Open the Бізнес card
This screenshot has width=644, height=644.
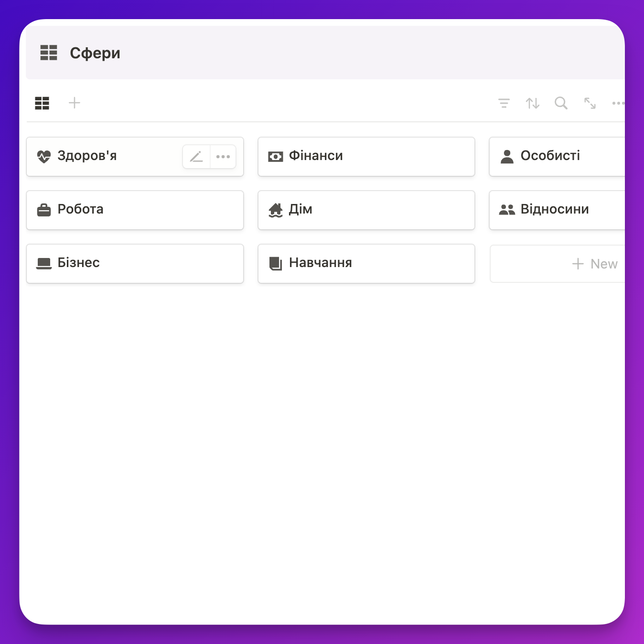click(135, 264)
